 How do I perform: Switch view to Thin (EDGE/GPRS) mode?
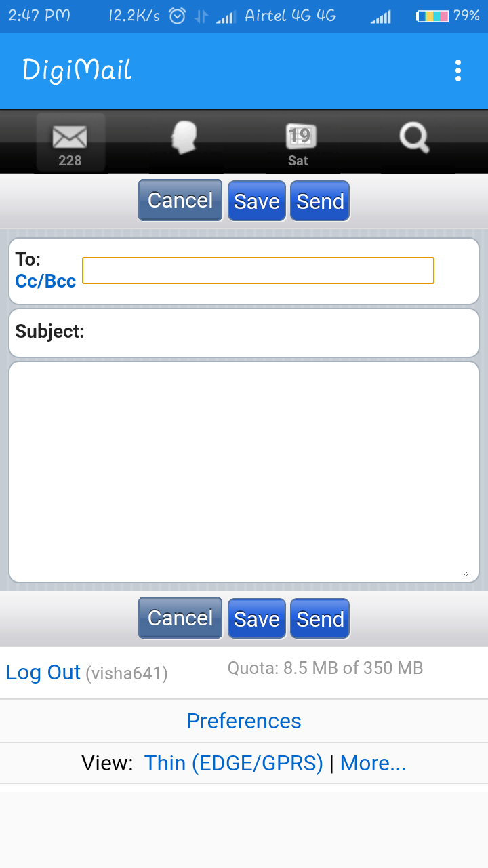tap(233, 762)
